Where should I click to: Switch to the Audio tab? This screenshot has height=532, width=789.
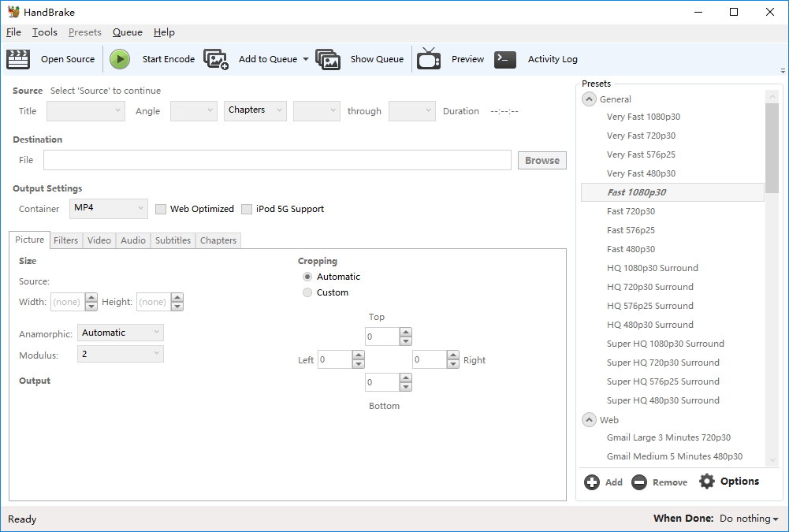point(133,240)
